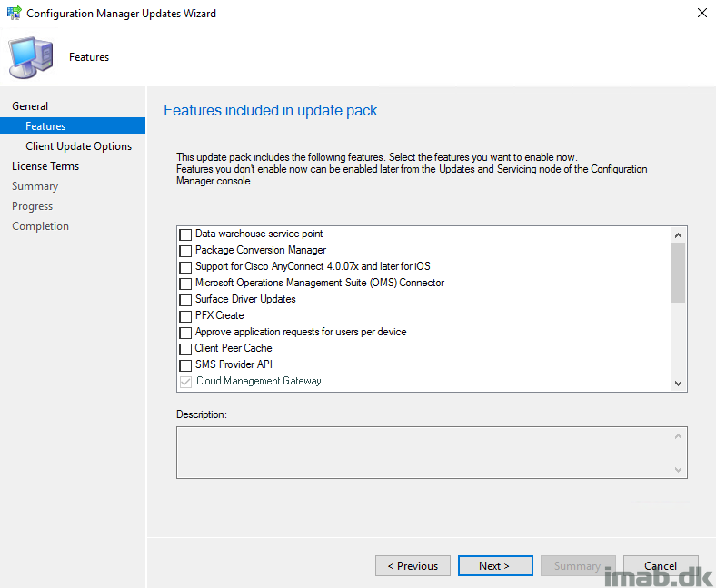Click the Configuration Manager wizard title icon
The width and height of the screenshot is (716, 588).
[x=15, y=13]
